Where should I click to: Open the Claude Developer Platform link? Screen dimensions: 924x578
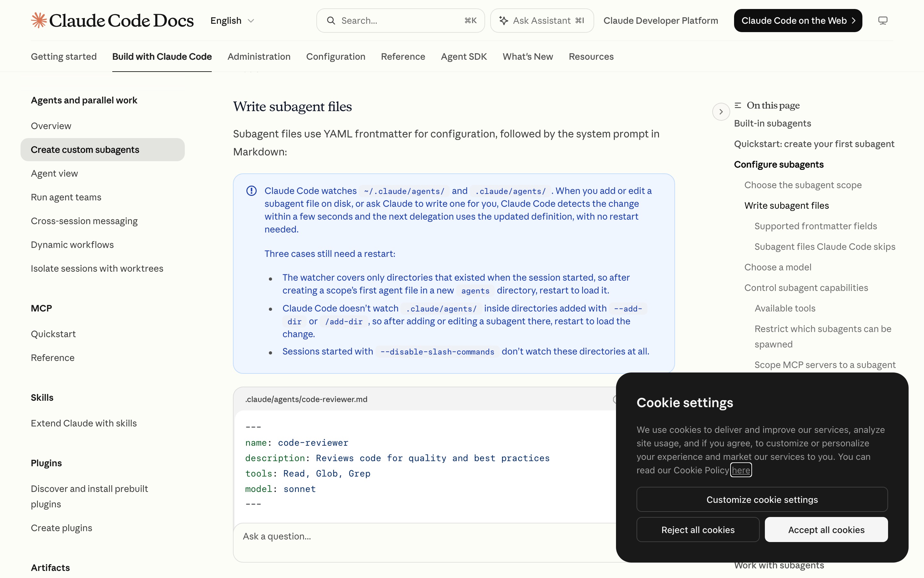coord(661,21)
